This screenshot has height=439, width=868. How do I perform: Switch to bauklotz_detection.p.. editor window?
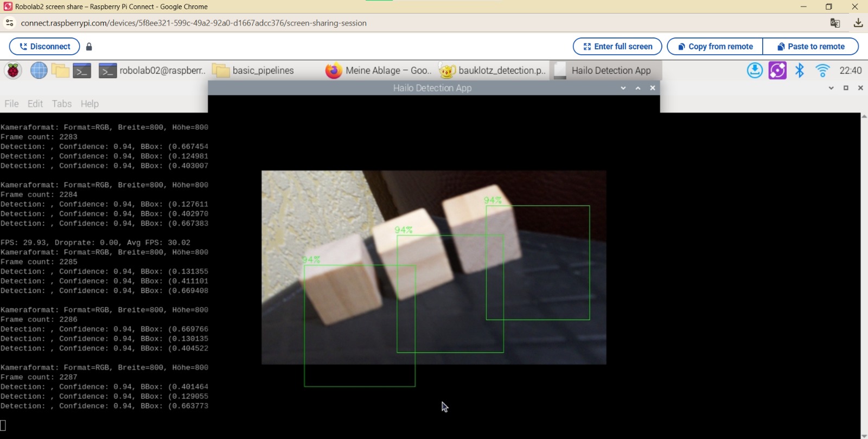[493, 71]
